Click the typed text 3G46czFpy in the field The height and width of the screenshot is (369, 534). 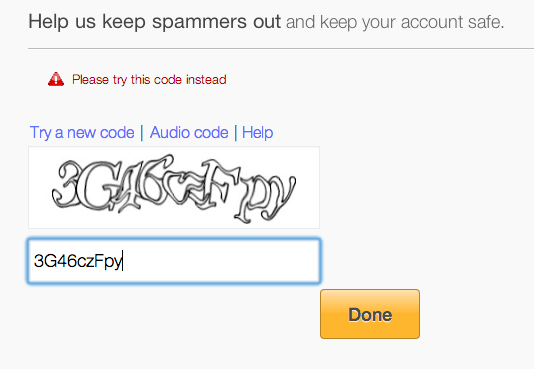[x=78, y=261]
